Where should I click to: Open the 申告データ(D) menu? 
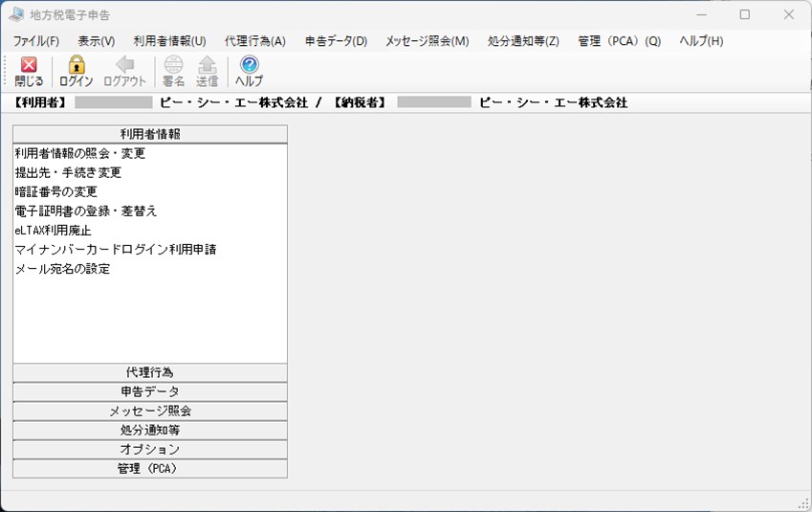tap(336, 41)
